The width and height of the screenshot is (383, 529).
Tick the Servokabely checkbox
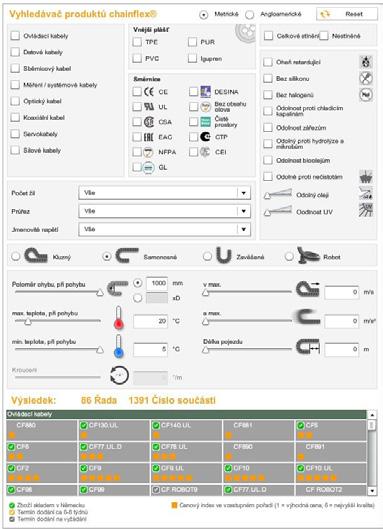[15, 134]
